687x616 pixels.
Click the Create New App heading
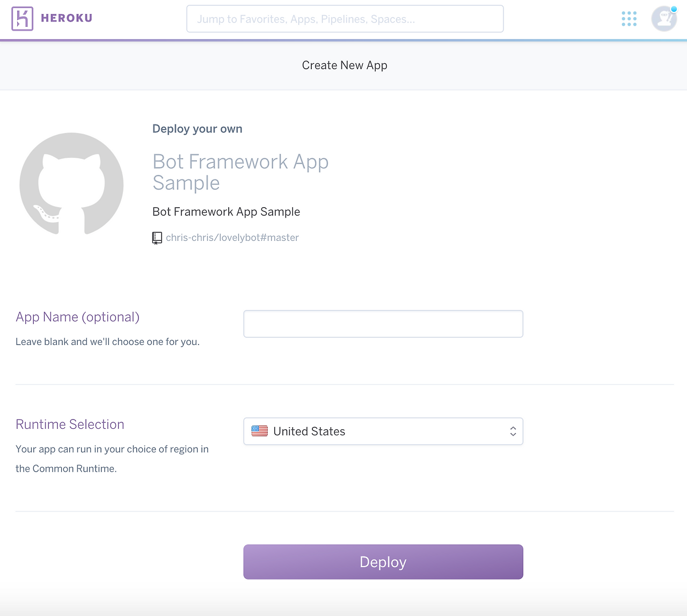click(344, 65)
